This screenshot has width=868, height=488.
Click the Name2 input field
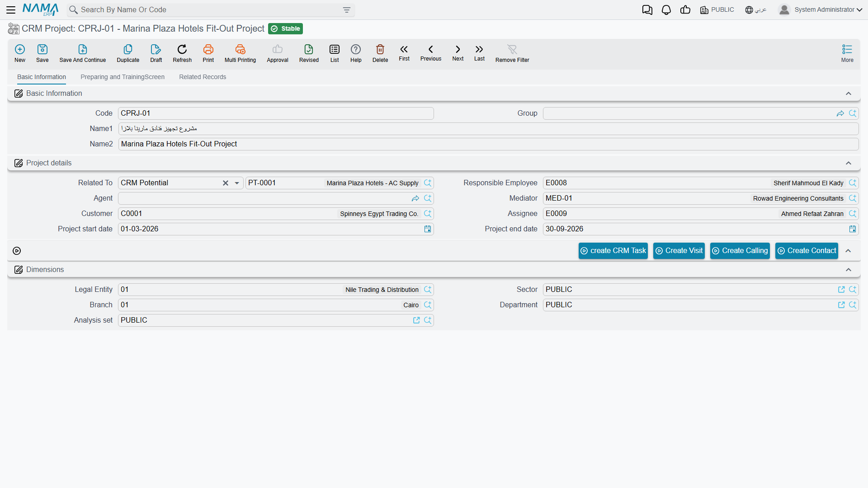(x=488, y=144)
